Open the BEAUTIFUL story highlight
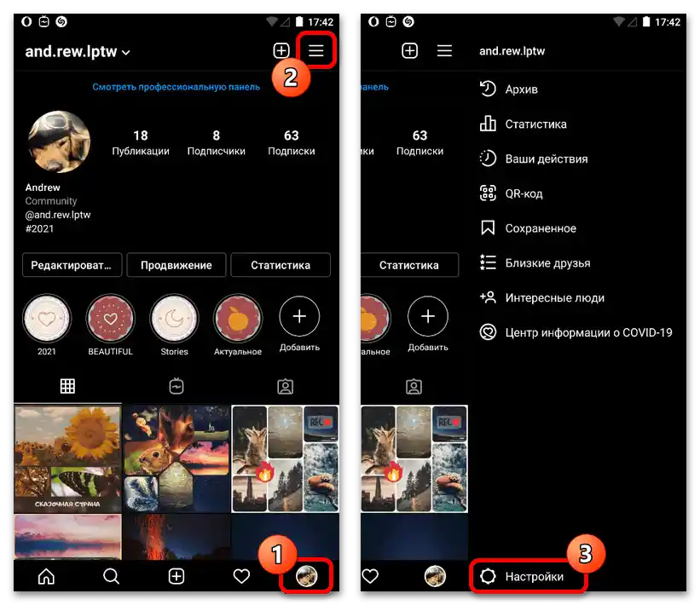700x605 pixels. coord(110,325)
